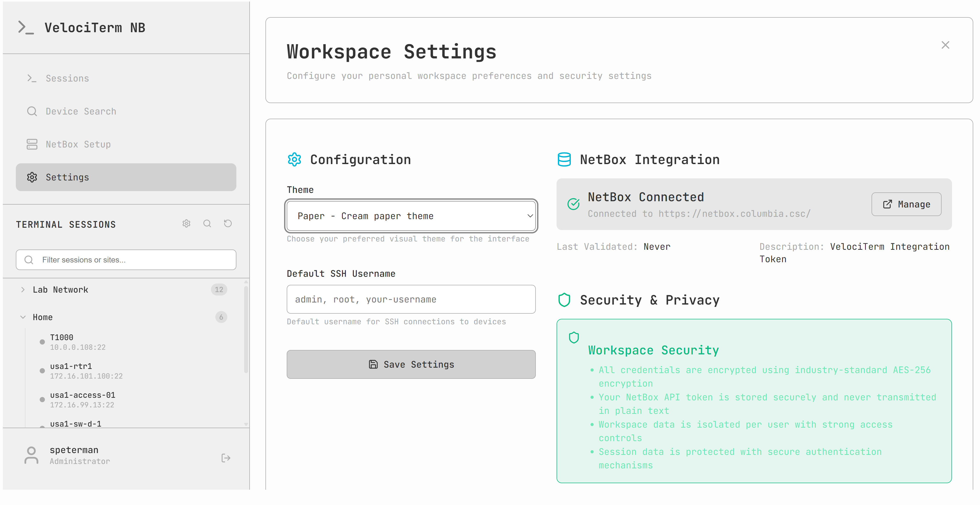The height and width of the screenshot is (505, 980).
Task: Click the terminal sessions search icon
Action: pyautogui.click(x=207, y=224)
